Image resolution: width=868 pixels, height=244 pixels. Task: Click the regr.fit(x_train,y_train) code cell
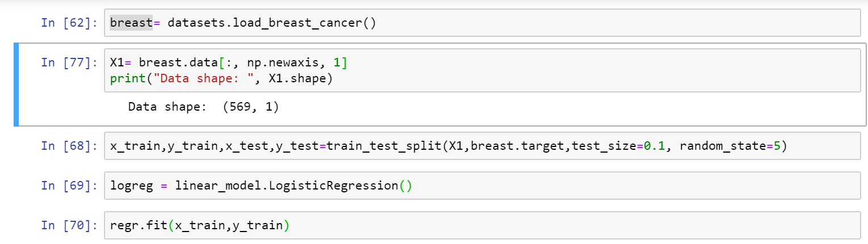pos(482,225)
